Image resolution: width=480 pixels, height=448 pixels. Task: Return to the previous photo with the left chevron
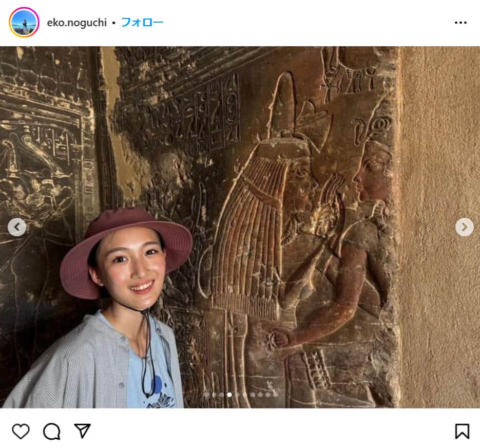(16, 226)
